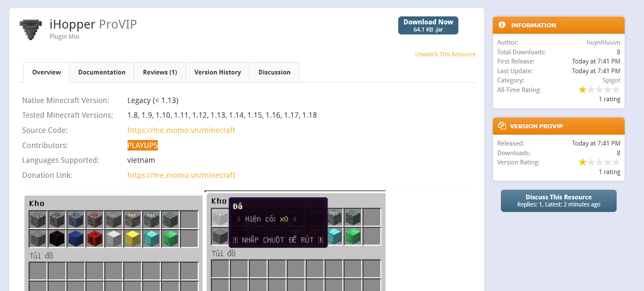Click Last Update 'Today at 7:41 PM'
Screen dimensions: 644x291
coord(596,71)
